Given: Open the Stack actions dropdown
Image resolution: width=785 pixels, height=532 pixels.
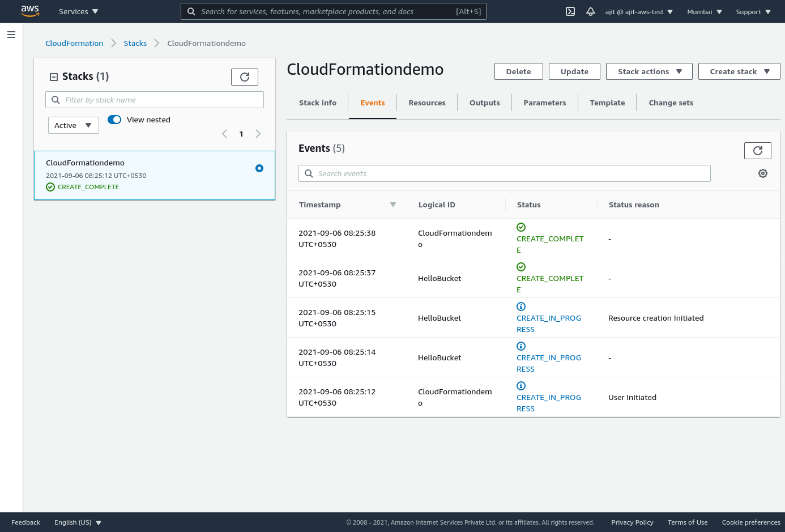Looking at the screenshot, I should 649,71.
